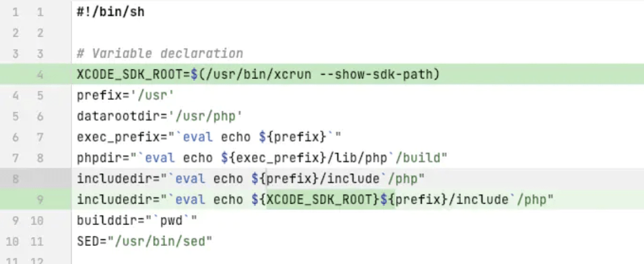
Task: Click new line number 11 in gutter
Action: (x=37, y=241)
